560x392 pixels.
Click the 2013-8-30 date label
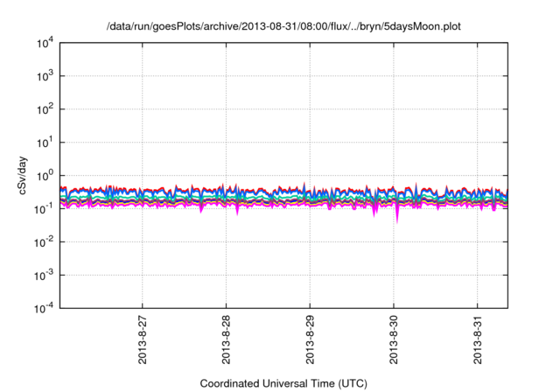394,339
